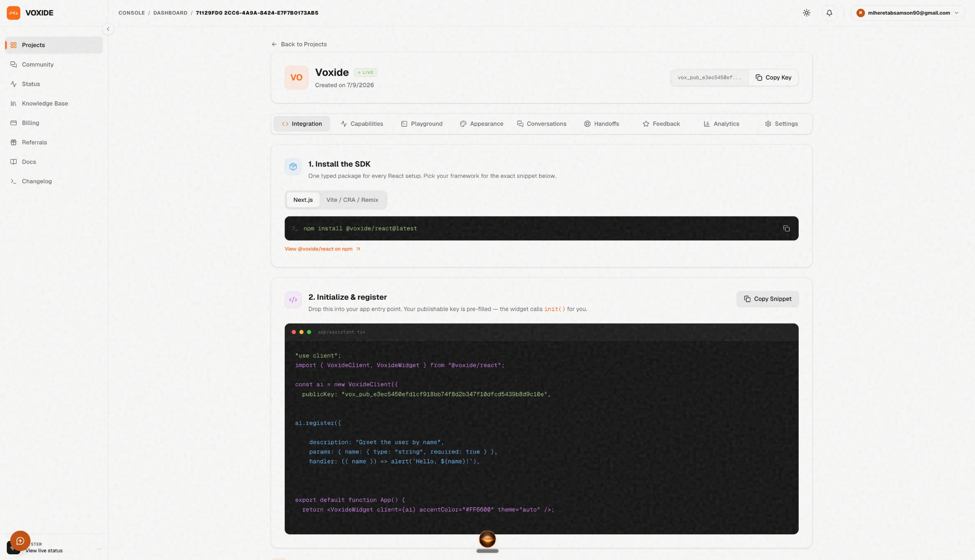Open the miheretabsamson90@gmail.com account dropdown
The width and height of the screenshot is (975, 560).
(x=908, y=13)
